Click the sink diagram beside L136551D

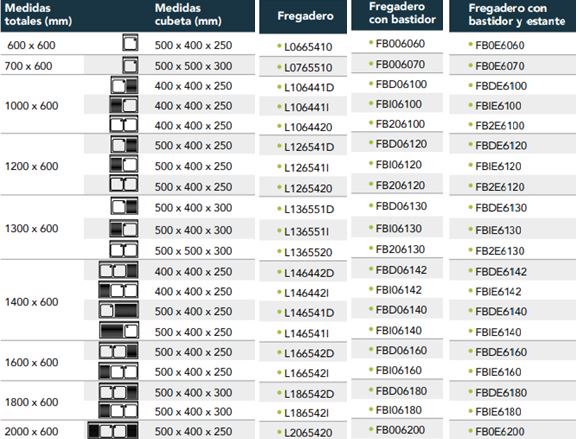[124, 206]
